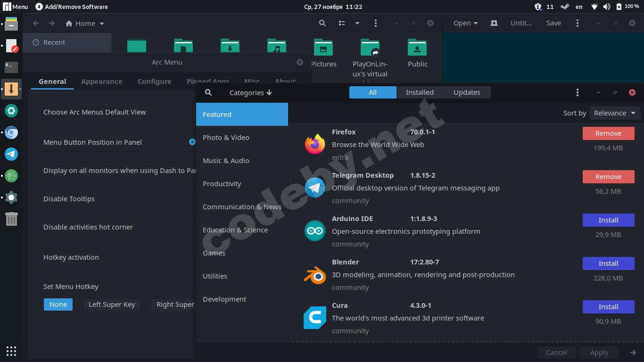The width and height of the screenshot is (644, 362).
Task: Open the Configure tab in Arc Menu
Action: tap(155, 82)
